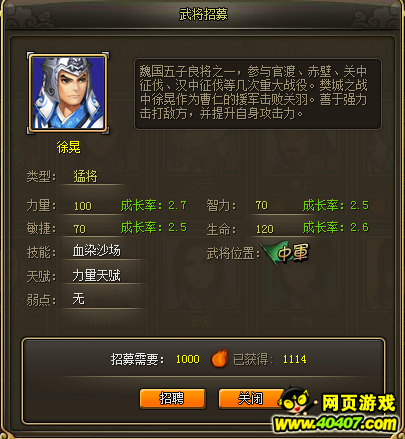Image resolution: width=405 pixels, height=439 pixels.
Task: Click the 中軍 green flag icon
Action: click(286, 253)
